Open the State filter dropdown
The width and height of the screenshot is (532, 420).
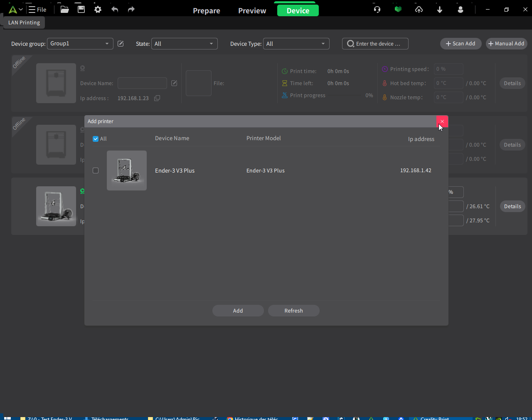pos(185,44)
